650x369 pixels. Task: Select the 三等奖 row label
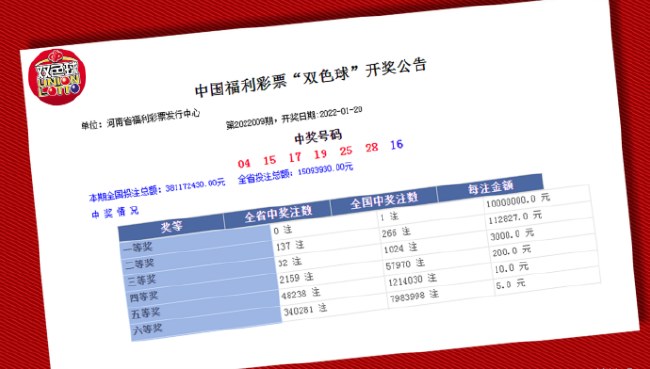[142, 280]
